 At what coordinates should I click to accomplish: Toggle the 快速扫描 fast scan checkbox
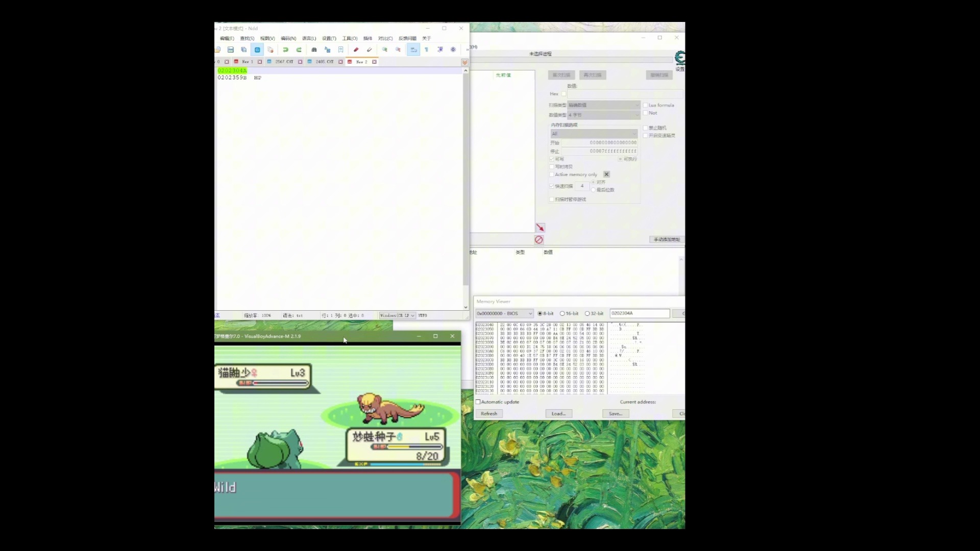click(552, 186)
